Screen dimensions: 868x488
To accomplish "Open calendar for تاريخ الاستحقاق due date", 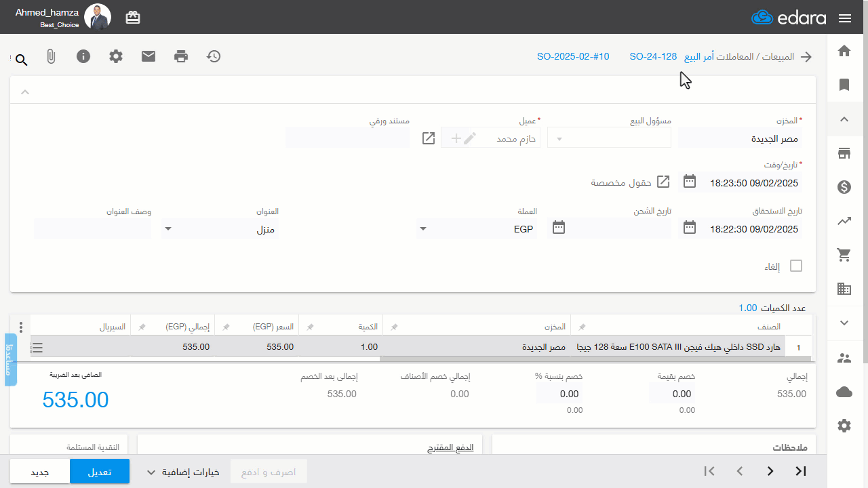I will tap(690, 227).
